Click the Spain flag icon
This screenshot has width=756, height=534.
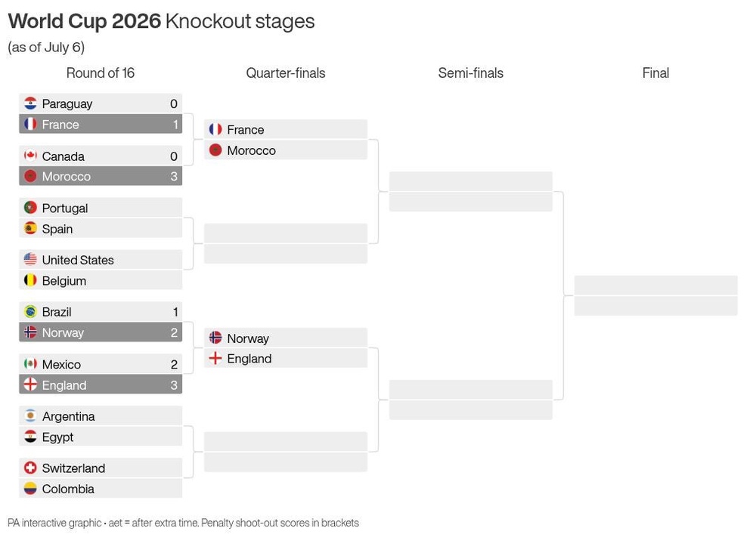point(30,228)
